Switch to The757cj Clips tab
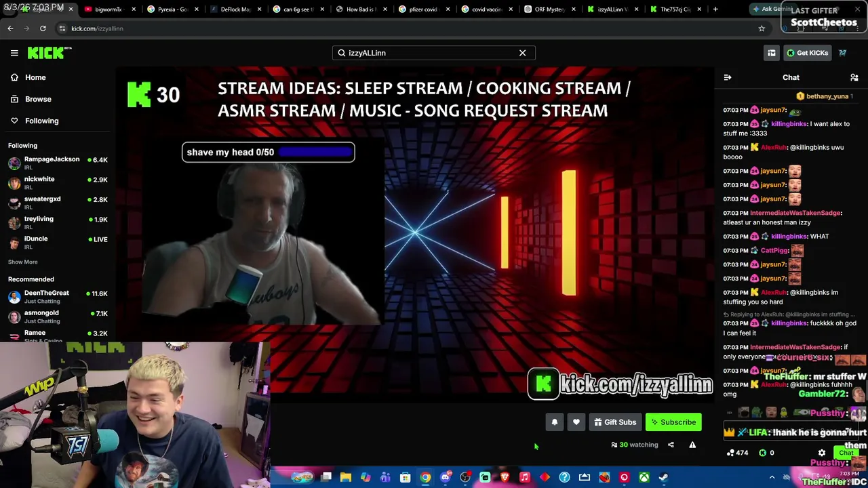 [x=675, y=9]
